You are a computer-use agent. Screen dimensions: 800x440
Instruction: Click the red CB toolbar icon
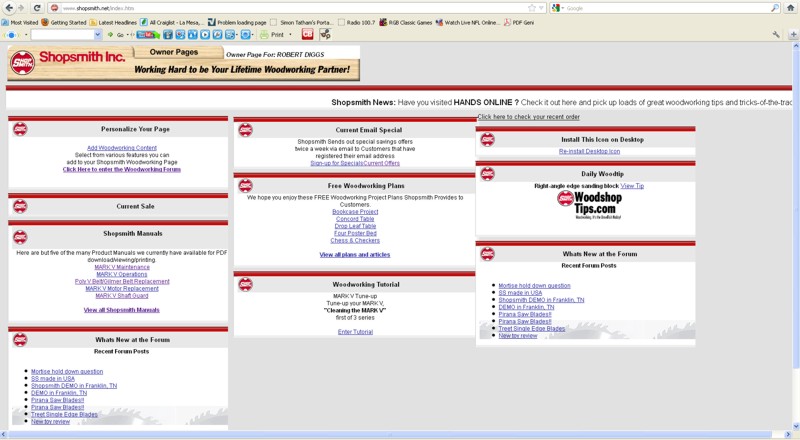pos(307,34)
